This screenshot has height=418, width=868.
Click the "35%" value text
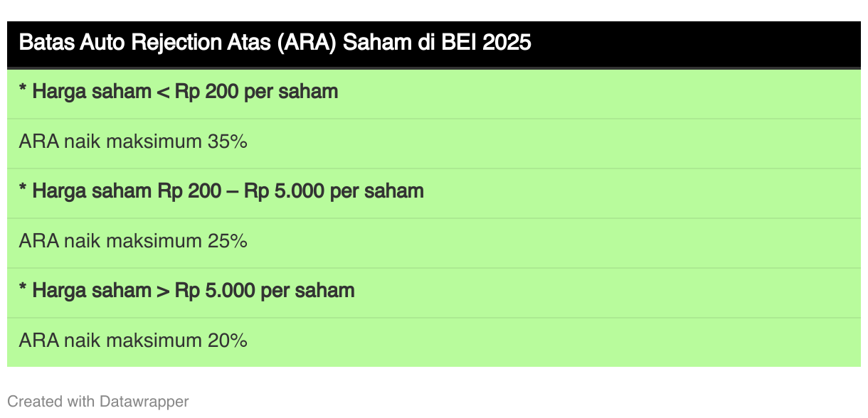point(227,141)
